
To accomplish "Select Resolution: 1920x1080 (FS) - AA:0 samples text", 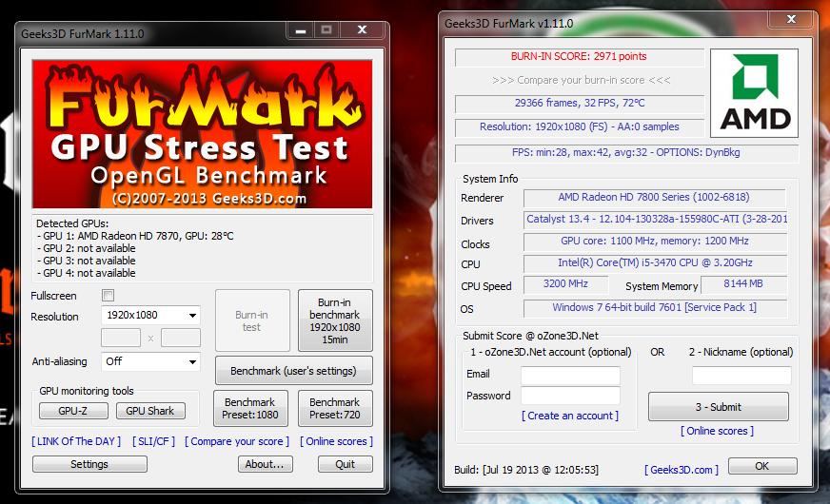I will (579, 126).
